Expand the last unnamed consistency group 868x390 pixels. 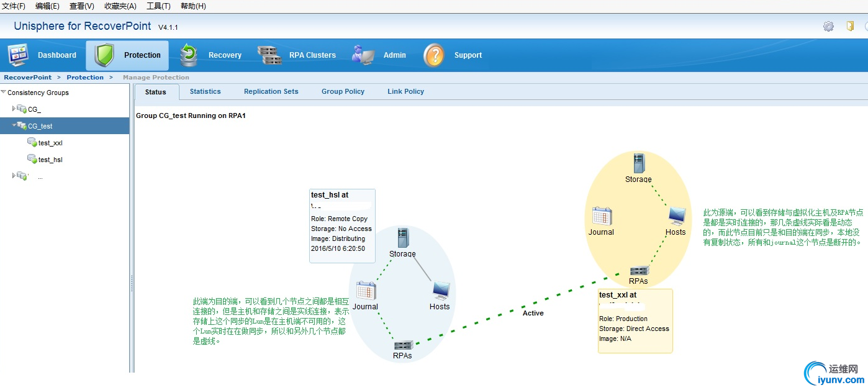click(14, 176)
